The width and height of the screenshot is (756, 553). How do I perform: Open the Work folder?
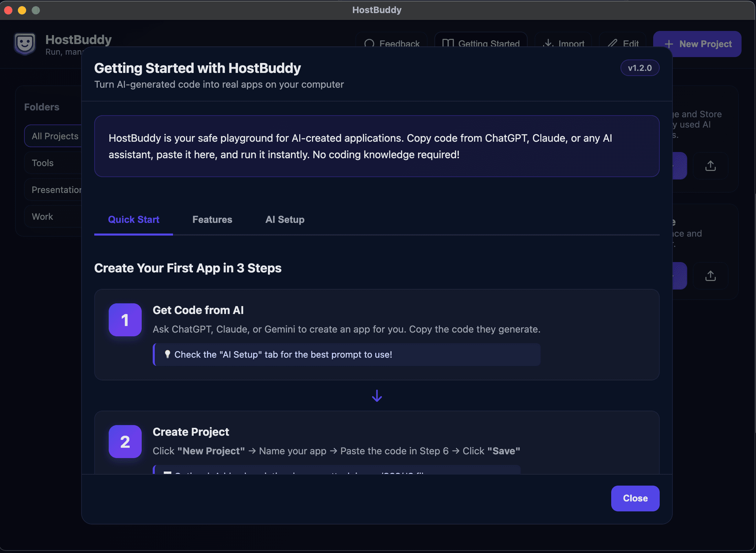tap(43, 217)
